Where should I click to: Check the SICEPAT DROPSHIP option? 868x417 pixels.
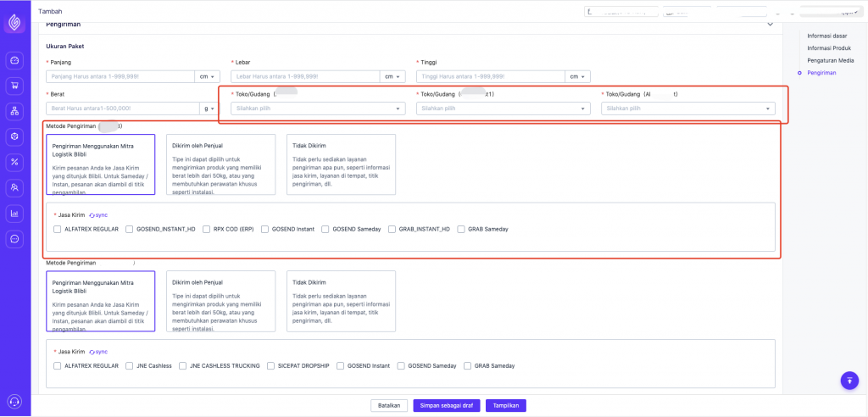tap(270, 366)
